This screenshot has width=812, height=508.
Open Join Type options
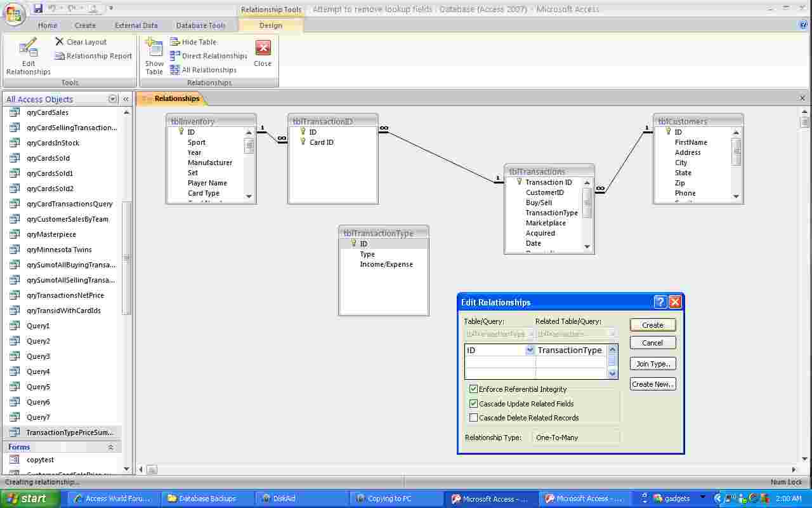coord(653,364)
